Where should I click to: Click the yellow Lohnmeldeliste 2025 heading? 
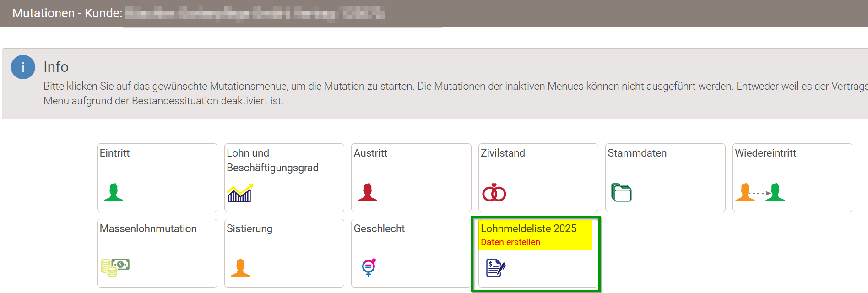[529, 228]
